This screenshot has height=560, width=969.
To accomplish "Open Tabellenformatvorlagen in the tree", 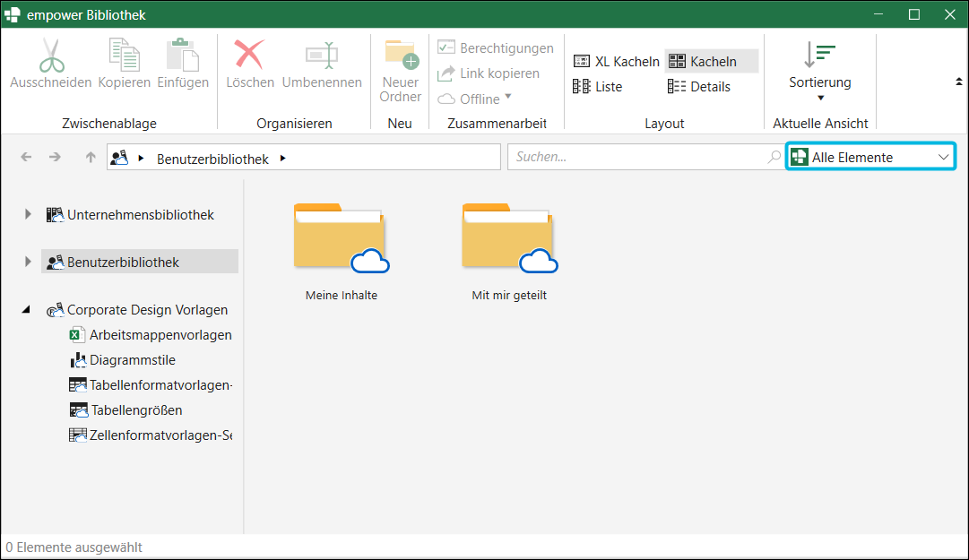I will (x=151, y=385).
